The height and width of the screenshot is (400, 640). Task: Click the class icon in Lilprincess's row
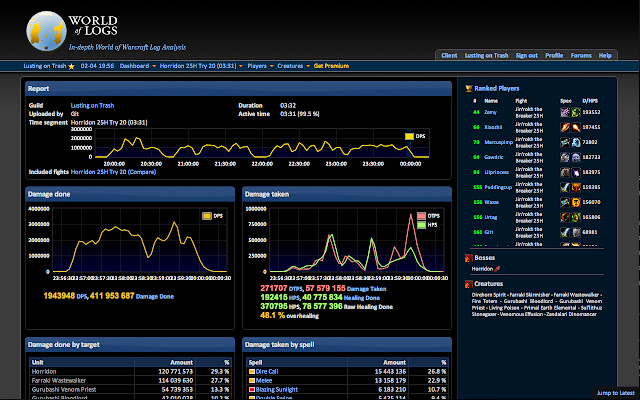(565, 172)
